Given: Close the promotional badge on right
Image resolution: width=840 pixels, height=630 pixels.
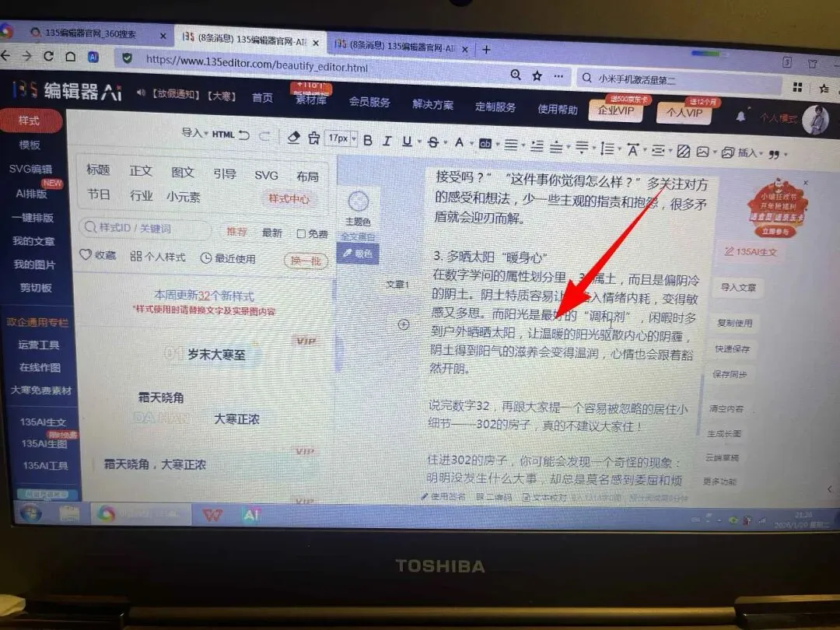Looking at the screenshot, I should tap(805, 184).
